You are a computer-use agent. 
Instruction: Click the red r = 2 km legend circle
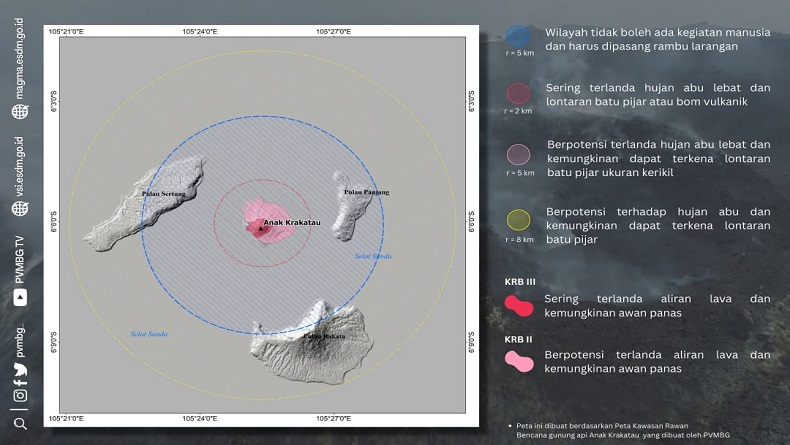coord(518,94)
